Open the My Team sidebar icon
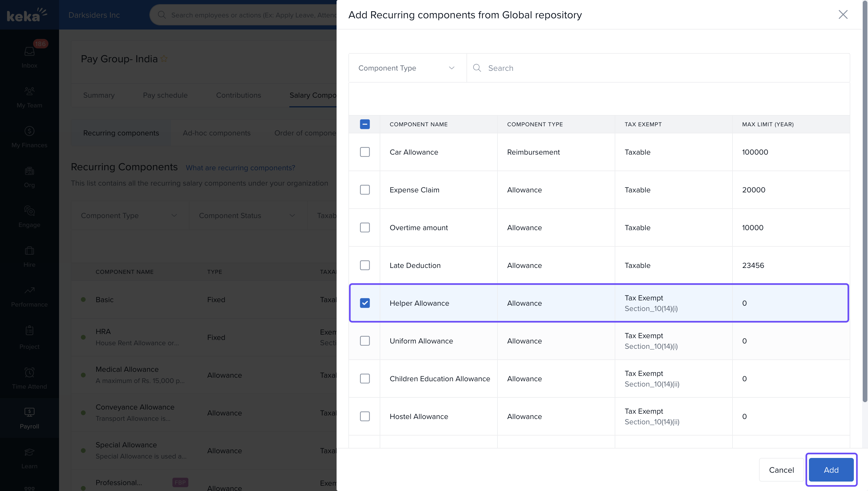 (29, 91)
